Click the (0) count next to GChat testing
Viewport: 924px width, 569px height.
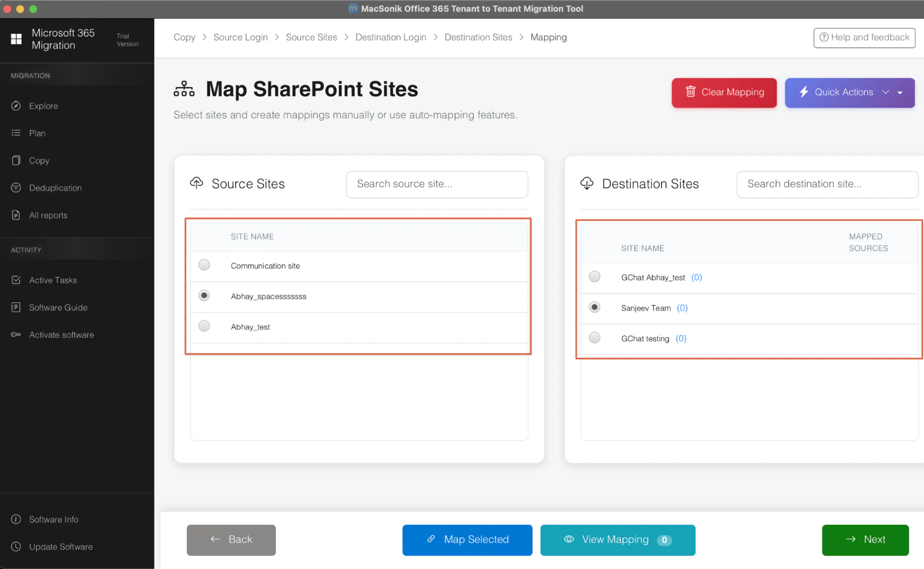pyautogui.click(x=681, y=338)
